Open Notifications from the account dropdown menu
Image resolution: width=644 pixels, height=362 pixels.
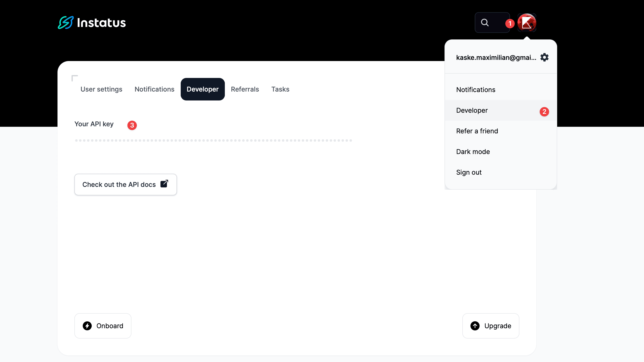click(x=475, y=89)
